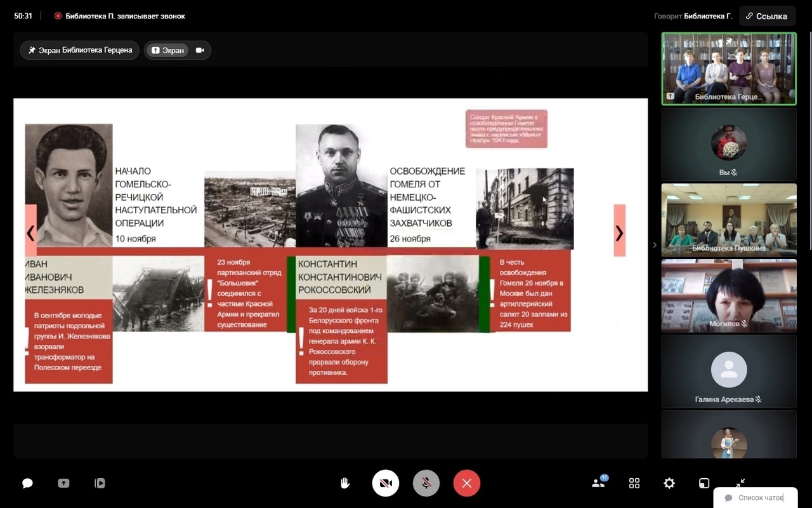End the call with red button
This screenshot has width=812, height=508.
pos(467,483)
